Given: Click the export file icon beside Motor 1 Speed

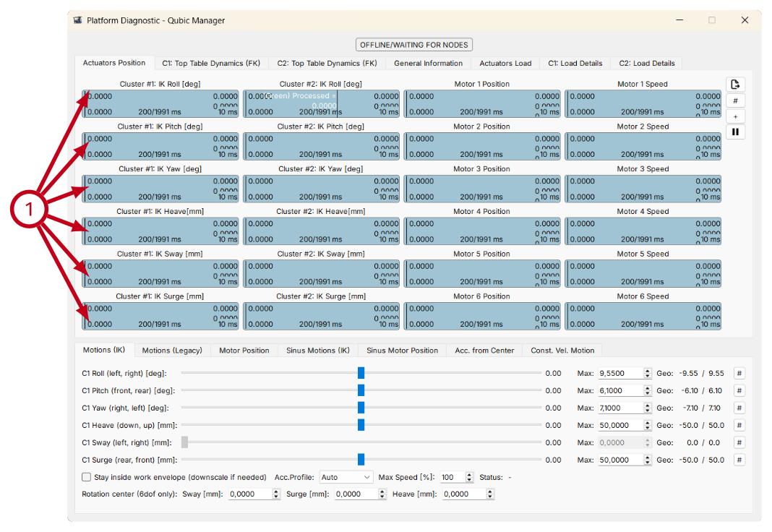Looking at the screenshot, I should click(x=735, y=85).
